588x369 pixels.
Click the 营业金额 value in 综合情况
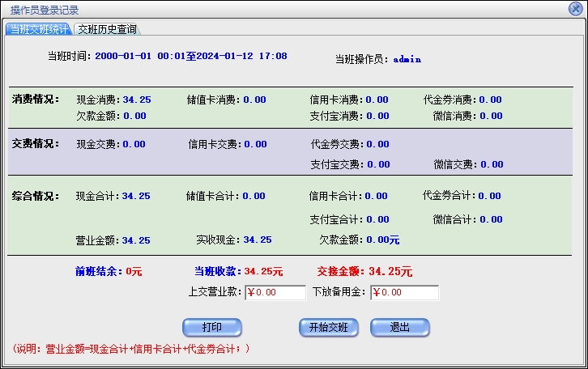pos(136,240)
